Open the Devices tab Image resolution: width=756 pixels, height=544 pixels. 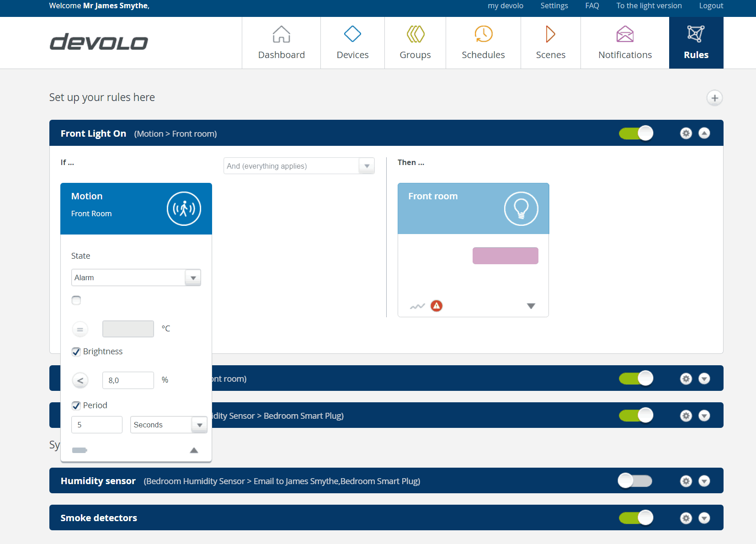click(x=352, y=43)
